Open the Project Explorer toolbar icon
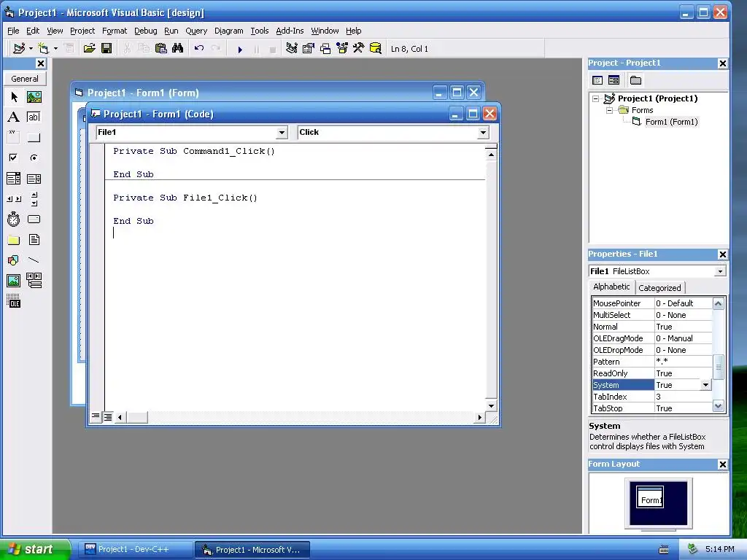Image resolution: width=747 pixels, height=560 pixels. [x=292, y=49]
